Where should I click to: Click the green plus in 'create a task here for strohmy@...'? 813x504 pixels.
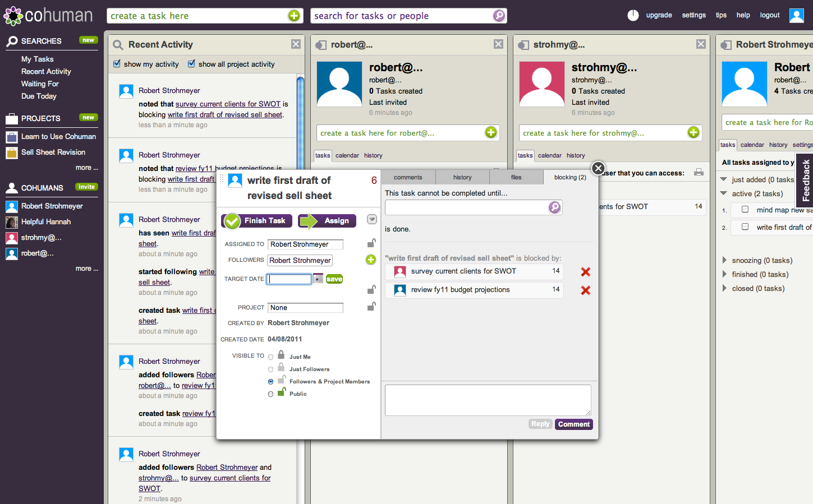click(x=693, y=132)
